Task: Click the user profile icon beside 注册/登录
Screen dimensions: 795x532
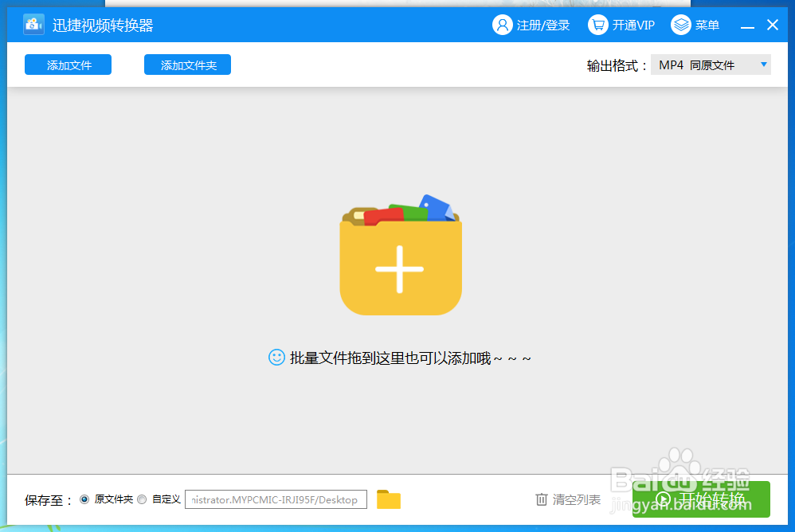Action: pyautogui.click(x=502, y=25)
